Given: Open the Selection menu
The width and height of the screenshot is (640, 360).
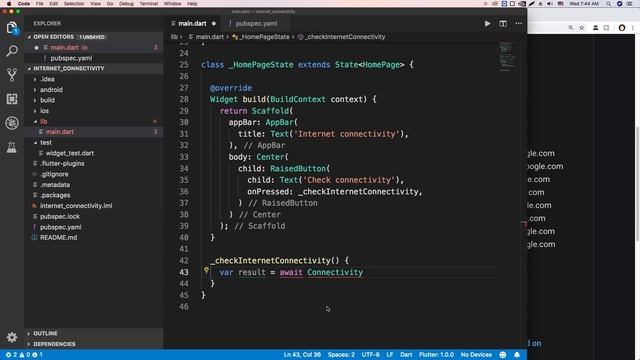Looking at the screenshot, I should click(x=74, y=4).
